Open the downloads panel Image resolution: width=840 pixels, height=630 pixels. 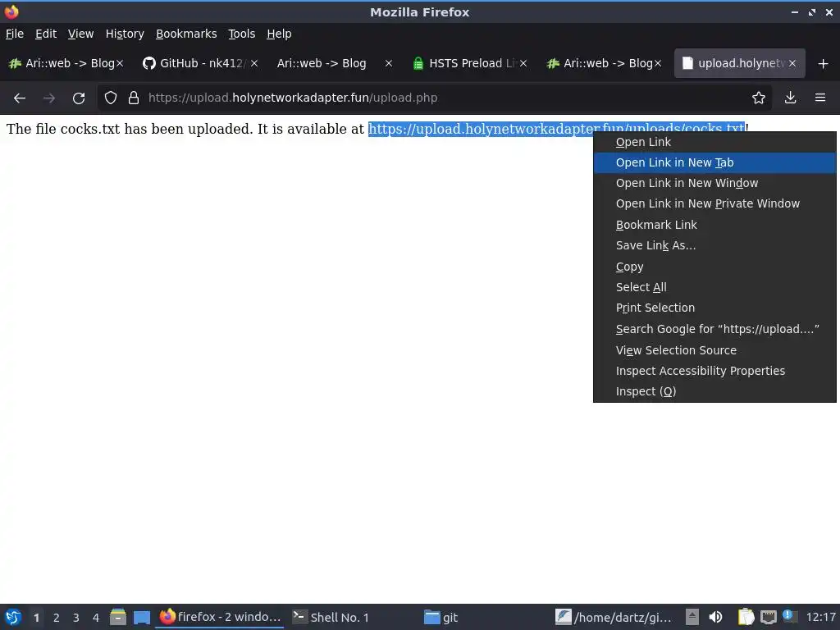[x=790, y=98]
